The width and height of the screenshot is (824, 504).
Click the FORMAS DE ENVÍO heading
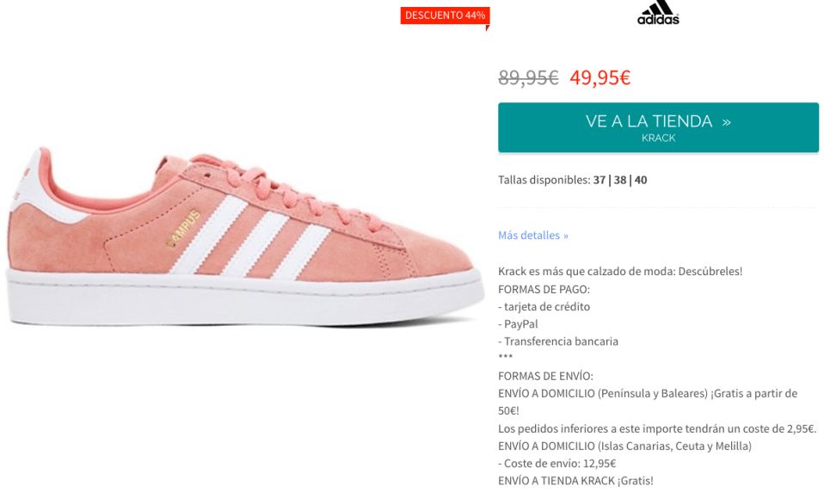[x=545, y=377]
